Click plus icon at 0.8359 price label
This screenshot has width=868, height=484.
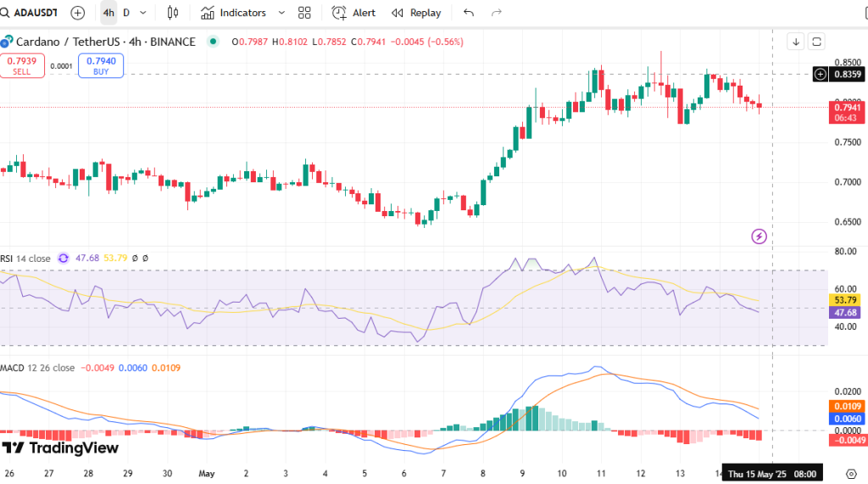tap(821, 75)
